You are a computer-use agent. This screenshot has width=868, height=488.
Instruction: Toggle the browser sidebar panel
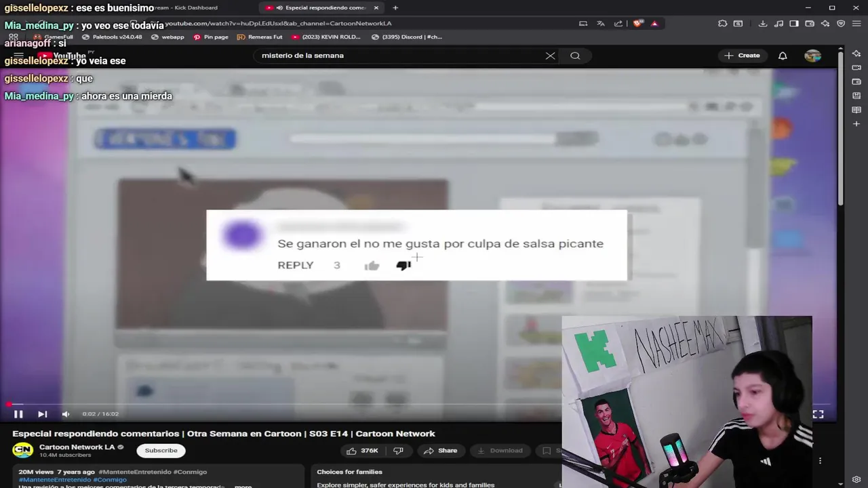pos(794,23)
